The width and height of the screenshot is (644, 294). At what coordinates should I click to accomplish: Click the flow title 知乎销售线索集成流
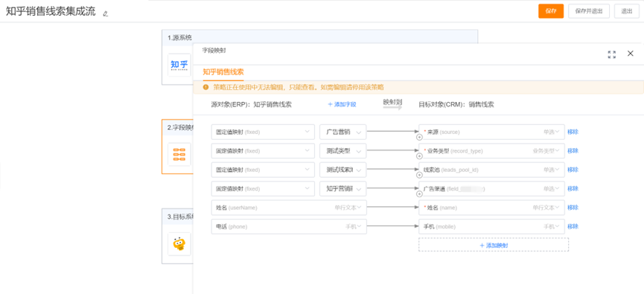tap(51, 11)
